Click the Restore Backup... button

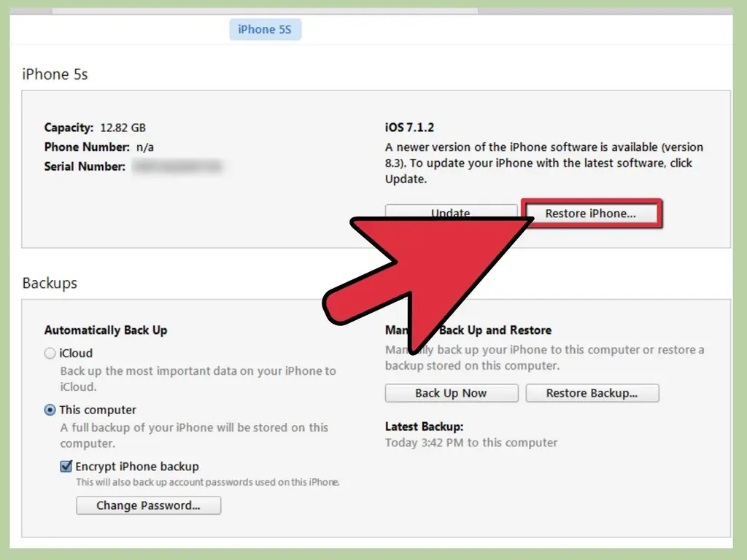[592, 393]
